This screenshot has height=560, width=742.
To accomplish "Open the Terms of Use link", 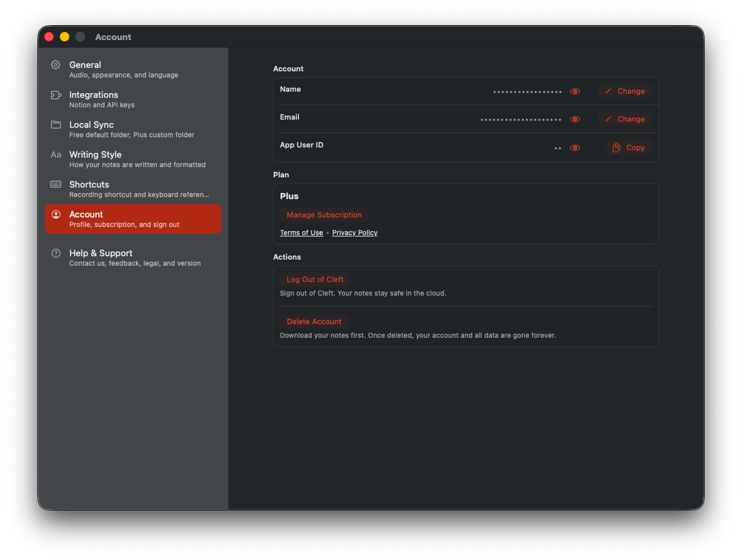I will [x=302, y=232].
